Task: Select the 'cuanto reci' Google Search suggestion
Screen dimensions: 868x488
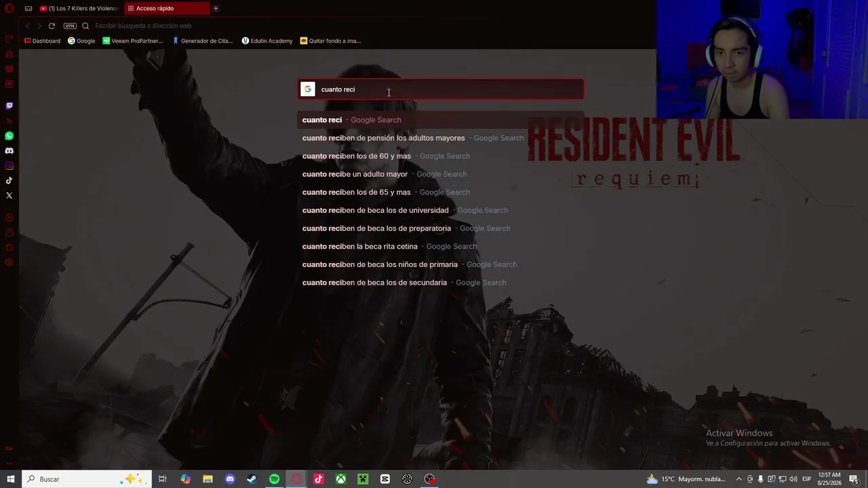Action: [441, 120]
